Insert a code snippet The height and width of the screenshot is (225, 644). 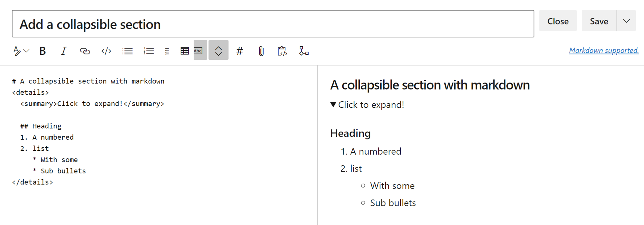tap(106, 51)
